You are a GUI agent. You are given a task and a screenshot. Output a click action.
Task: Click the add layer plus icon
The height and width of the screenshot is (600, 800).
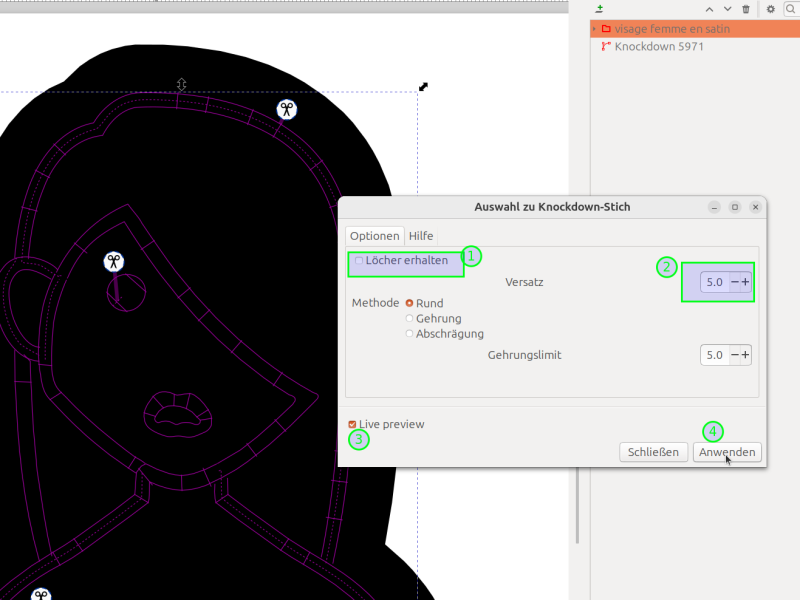pyautogui.click(x=599, y=9)
